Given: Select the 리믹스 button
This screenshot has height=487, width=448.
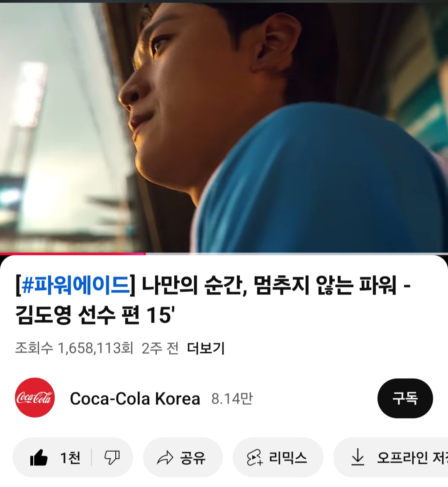Looking at the screenshot, I should pos(278,458).
